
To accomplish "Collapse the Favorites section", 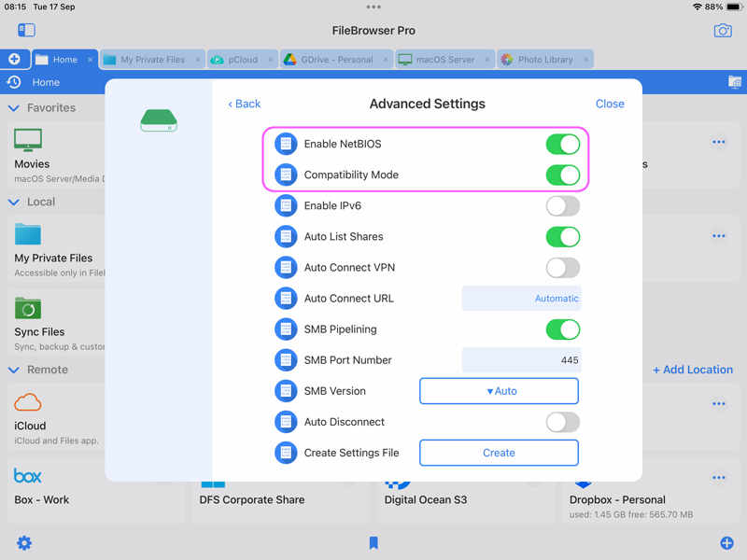I will coord(14,108).
